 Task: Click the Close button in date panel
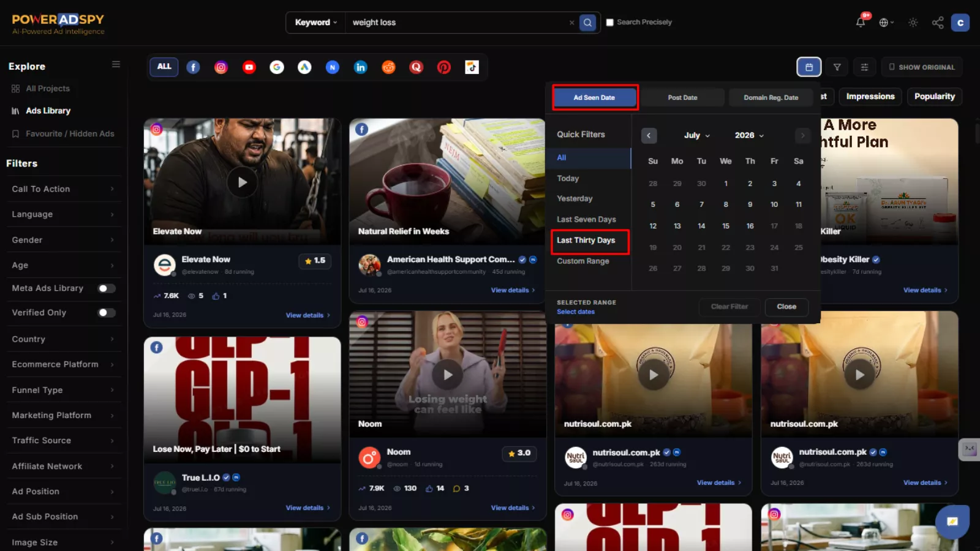click(x=786, y=307)
